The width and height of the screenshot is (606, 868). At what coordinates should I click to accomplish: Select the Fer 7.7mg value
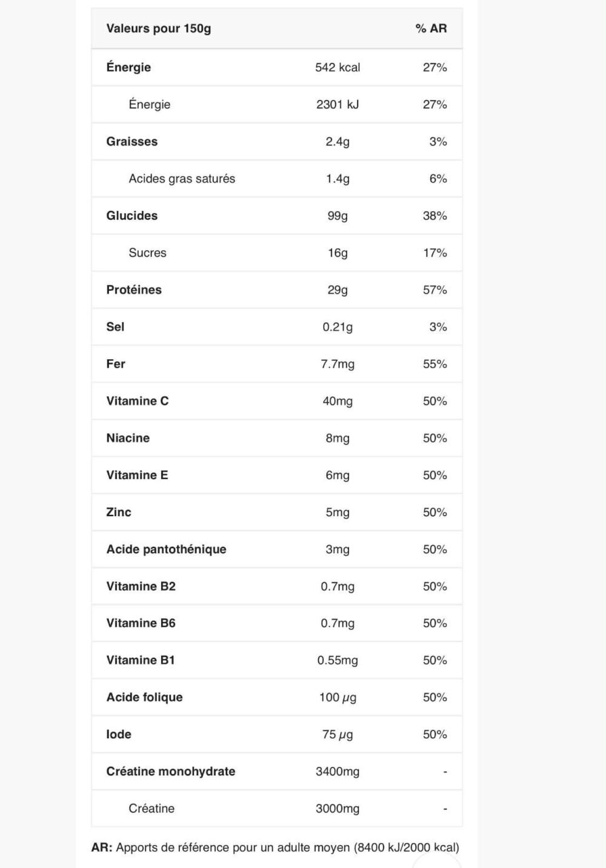338,364
